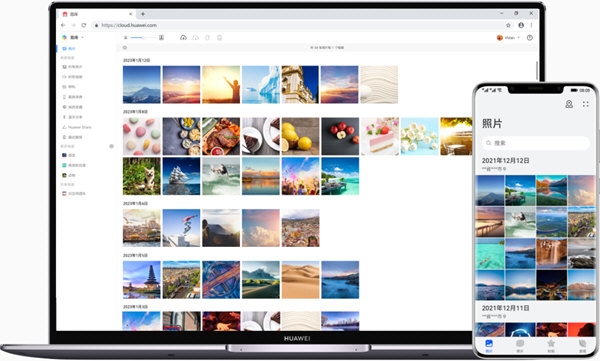This screenshot has height=361, width=600.
Task: Open the help question mark icon
Action: pos(530,38)
